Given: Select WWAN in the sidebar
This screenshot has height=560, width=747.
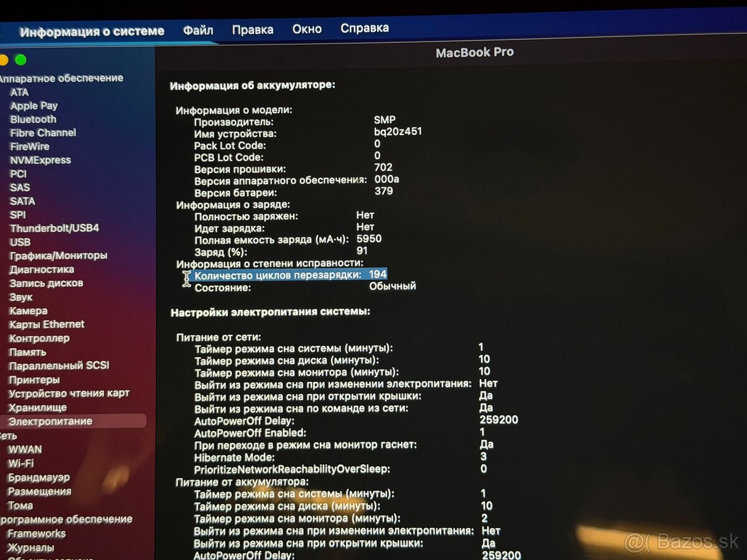Looking at the screenshot, I should point(25,449).
